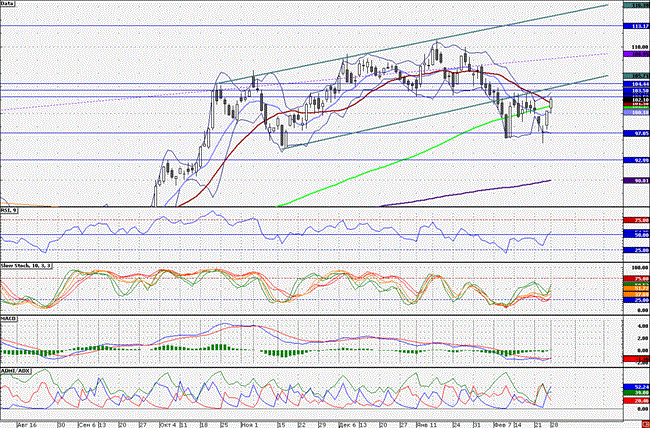650x428 pixels.
Task: Click the RSI 25.00 oversold level tag
Action: point(635,250)
